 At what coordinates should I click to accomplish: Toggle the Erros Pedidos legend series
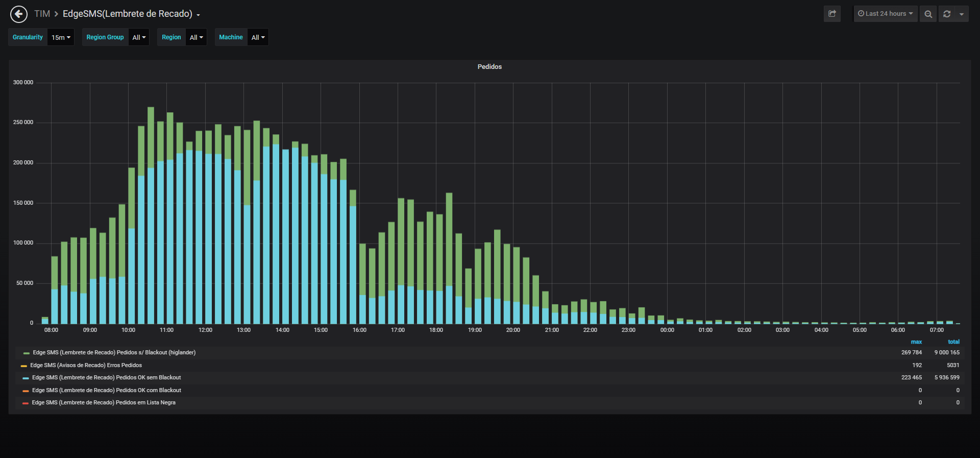click(86, 365)
